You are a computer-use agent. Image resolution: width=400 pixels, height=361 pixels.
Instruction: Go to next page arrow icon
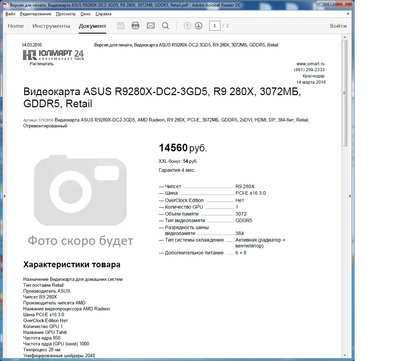pyautogui.click(x=199, y=26)
